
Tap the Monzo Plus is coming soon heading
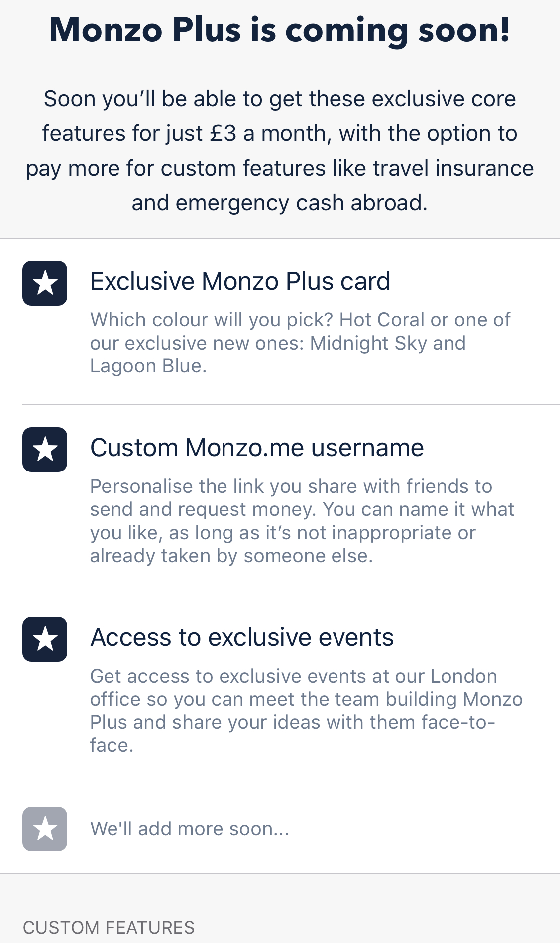click(280, 31)
